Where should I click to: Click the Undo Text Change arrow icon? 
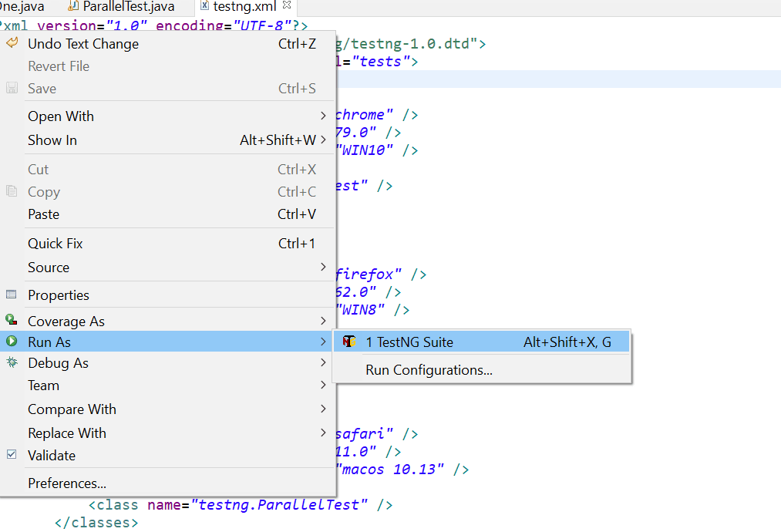[x=12, y=42]
